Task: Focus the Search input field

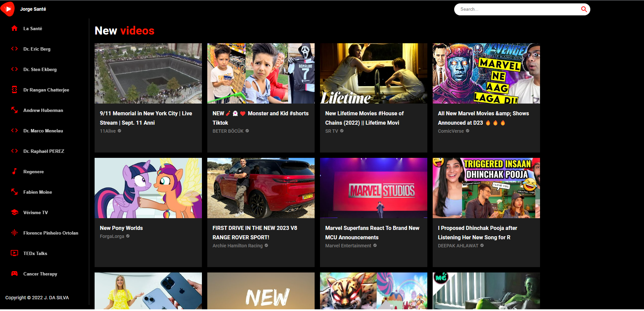Action: pos(518,9)
